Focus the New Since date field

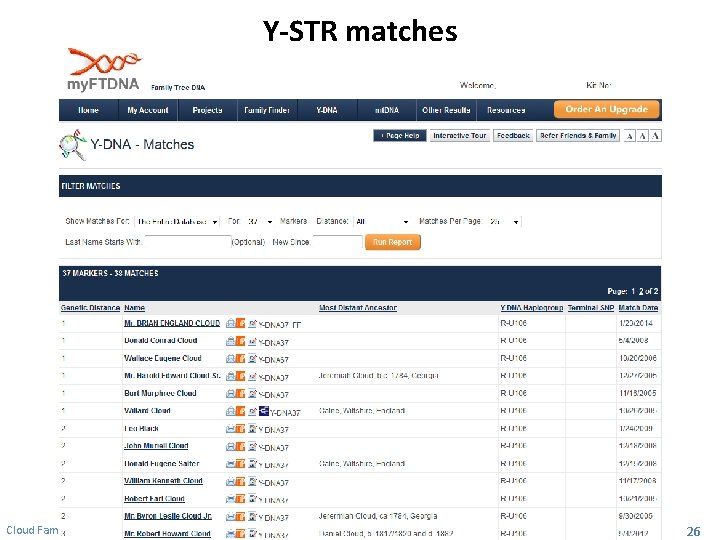pyautogui.click(x=338, y=242)
